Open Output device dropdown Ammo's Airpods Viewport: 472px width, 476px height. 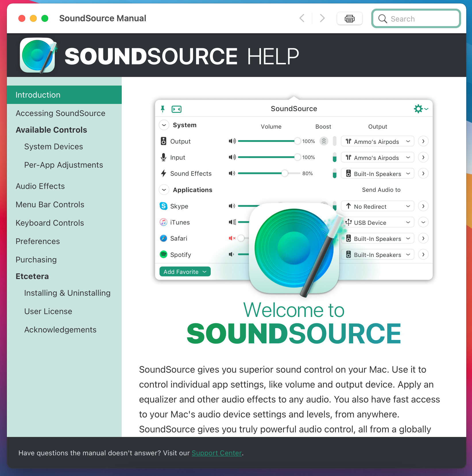click(378, 141)
